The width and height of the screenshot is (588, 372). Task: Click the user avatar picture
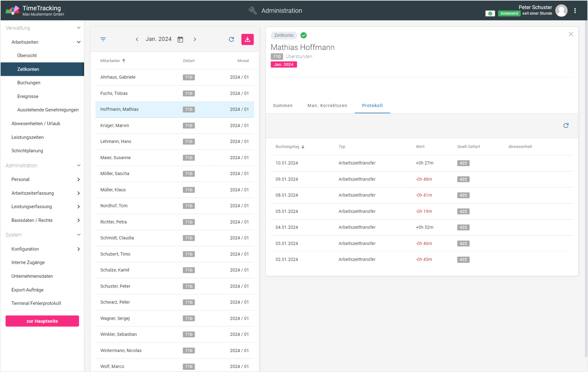pos(561,11)
